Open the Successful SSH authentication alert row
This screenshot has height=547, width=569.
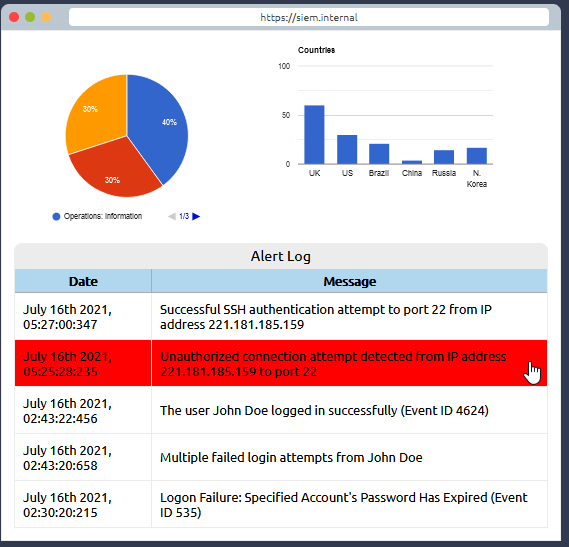281,317
